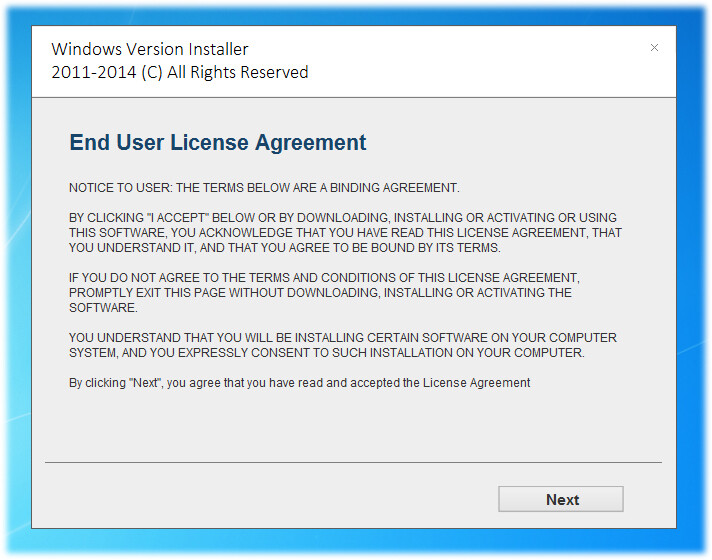Click the paragraph beginning 'YOU UNDERSTAND THAT YOU WILL'
712x560 pixels.
click(x=343, y=345)
